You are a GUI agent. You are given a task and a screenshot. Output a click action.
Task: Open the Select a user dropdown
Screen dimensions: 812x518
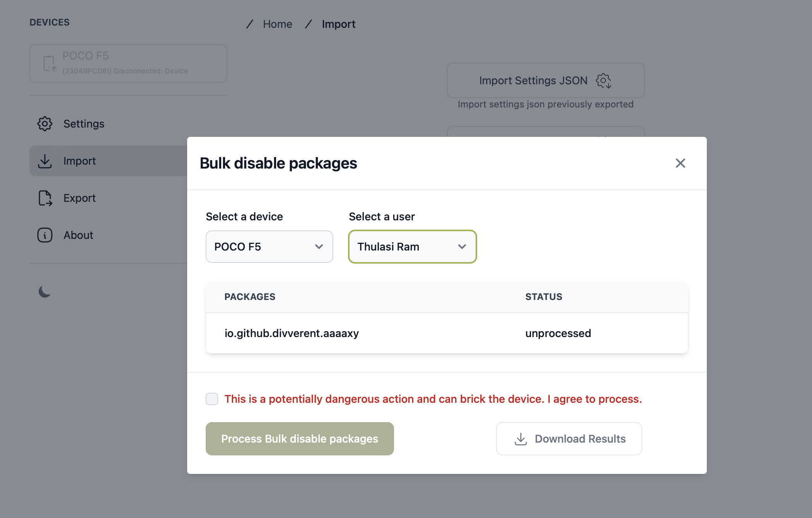(x=412, y=247)
